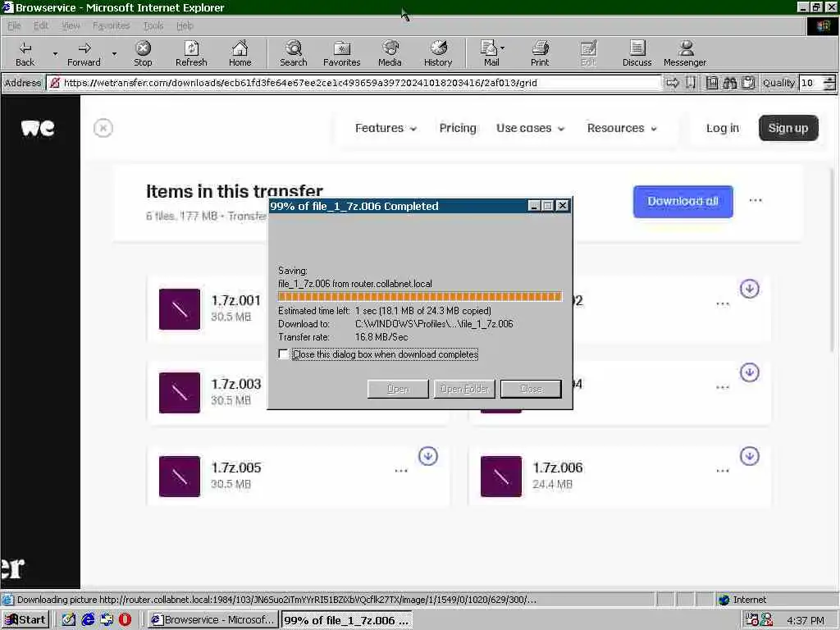The image size is (840, 630).
Task: Stop the page loading
Action: 143,53
